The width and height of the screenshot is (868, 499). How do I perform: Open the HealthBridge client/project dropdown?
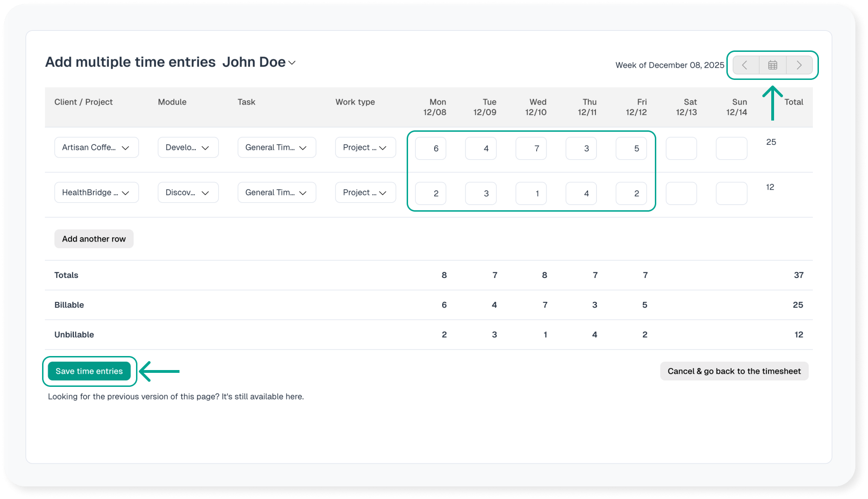pos(96,192)
